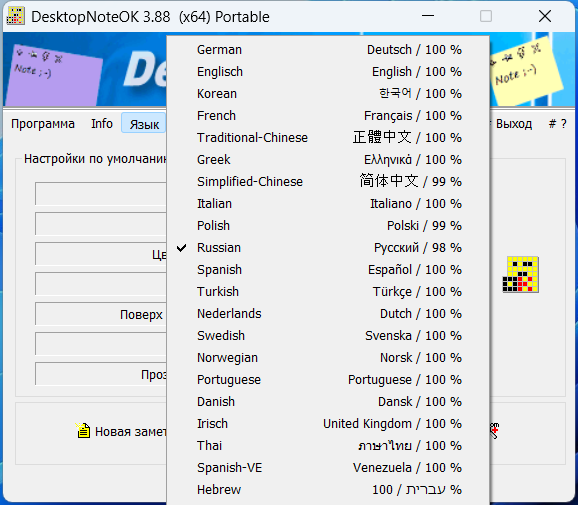This screenshot has width=578, height=505.
Task: Choose Hebrew language option
Action: (x=328, y=490)
